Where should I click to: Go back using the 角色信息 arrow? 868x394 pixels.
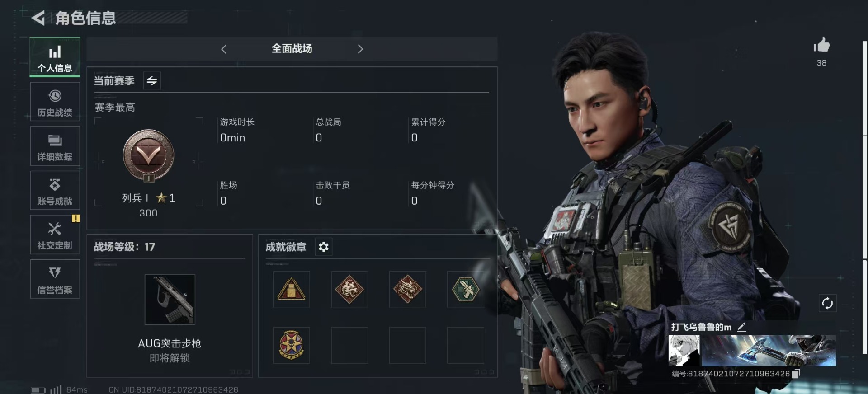click(x=38, y=18)
